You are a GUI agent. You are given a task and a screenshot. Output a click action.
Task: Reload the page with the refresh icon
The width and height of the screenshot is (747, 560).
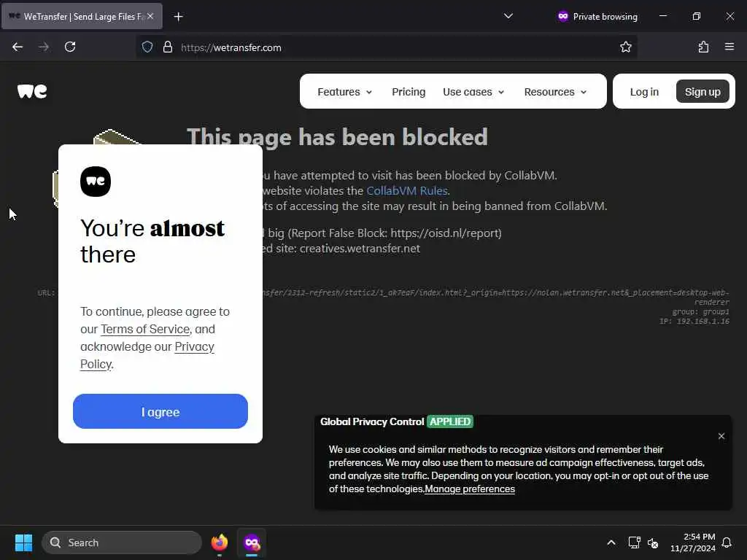(70, 47)
